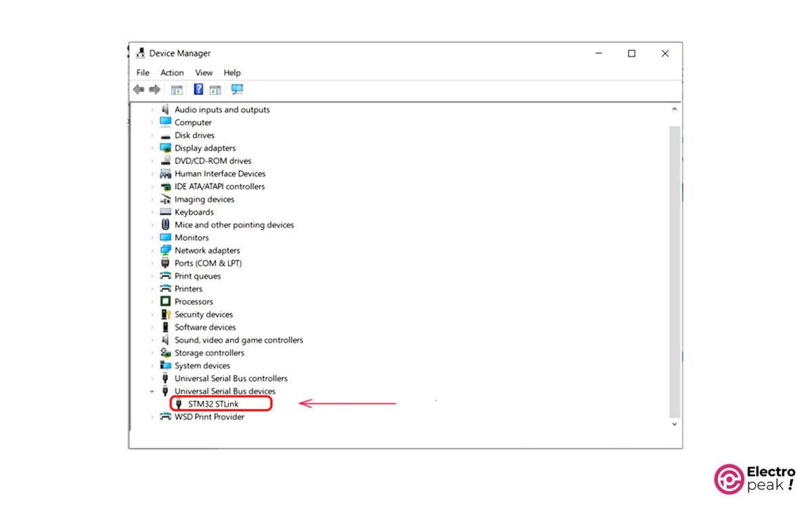This screenshot has width=812, height=508.
Task: Click the Monitors icon
Action: tap(165, 238)
